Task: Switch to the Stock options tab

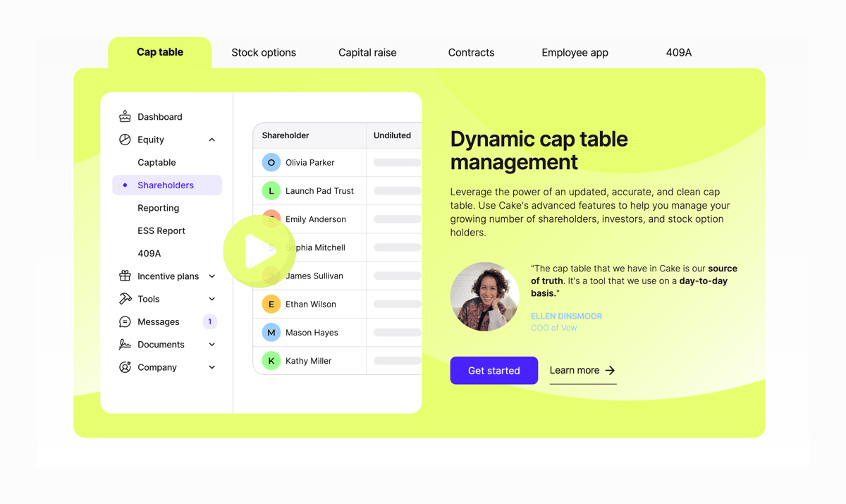Action: click(264, 52)
